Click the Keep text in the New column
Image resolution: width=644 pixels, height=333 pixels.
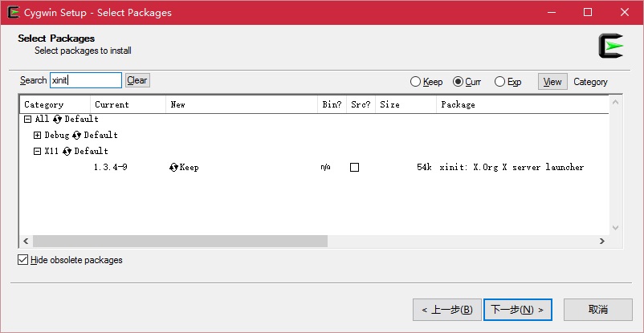[190, 168]
